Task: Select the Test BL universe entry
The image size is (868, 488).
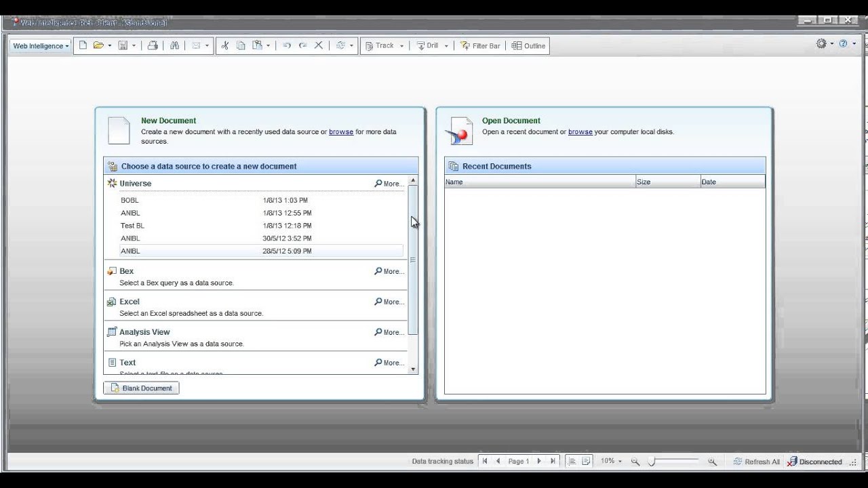Action: [x=261, y=226]
